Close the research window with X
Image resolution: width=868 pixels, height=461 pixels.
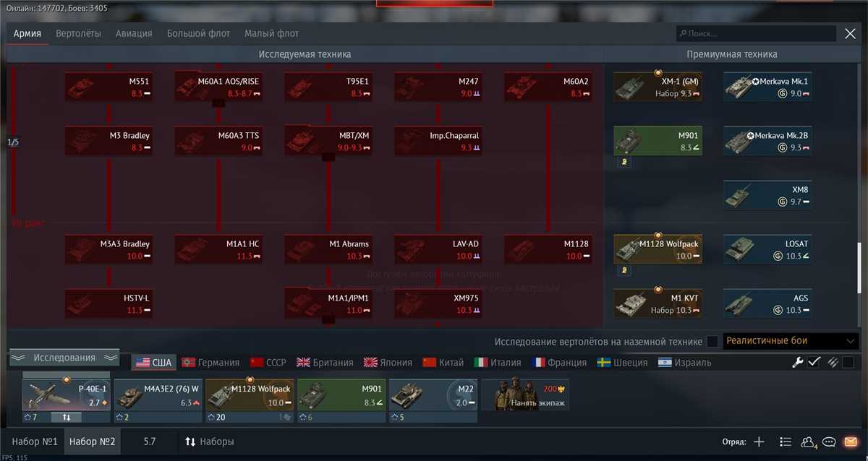[x=850, y=33]
